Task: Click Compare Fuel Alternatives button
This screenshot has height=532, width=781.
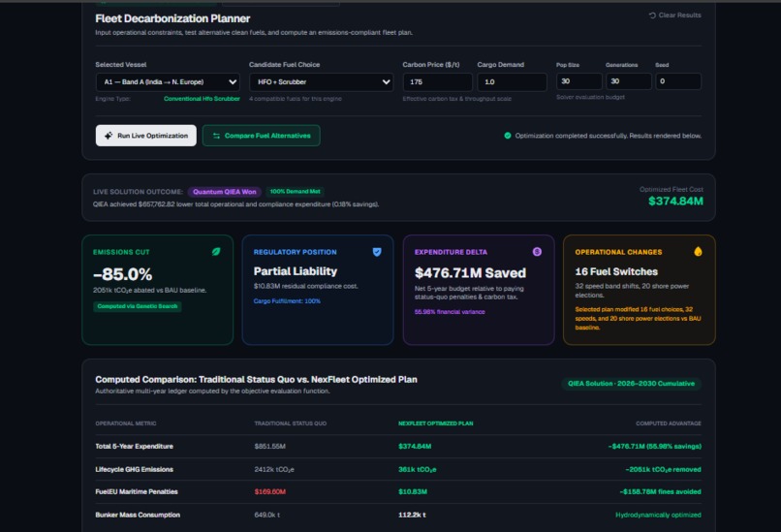Action: pos(261,136)
